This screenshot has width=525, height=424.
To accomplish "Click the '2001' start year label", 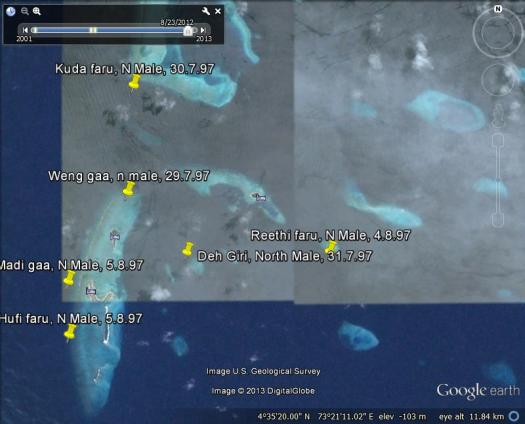I will (x=24, y=39).
